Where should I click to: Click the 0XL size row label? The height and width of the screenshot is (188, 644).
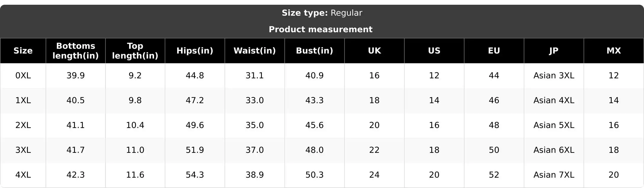pos(23,75)
